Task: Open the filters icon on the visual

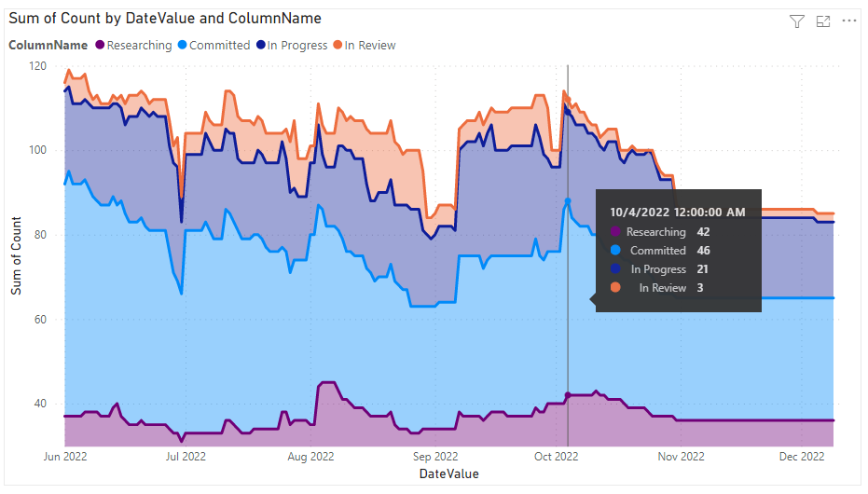Action: click(x=796, y=21)
